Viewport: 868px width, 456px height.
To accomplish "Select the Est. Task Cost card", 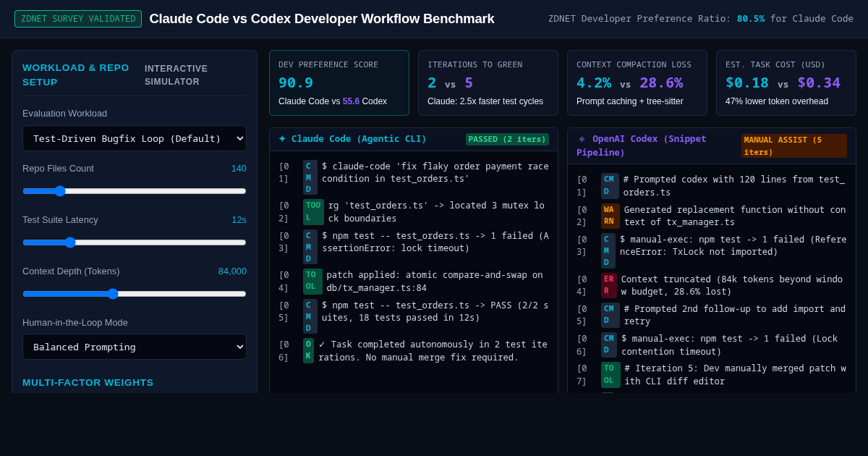I will pyautogui.click(x=786, y=83).
